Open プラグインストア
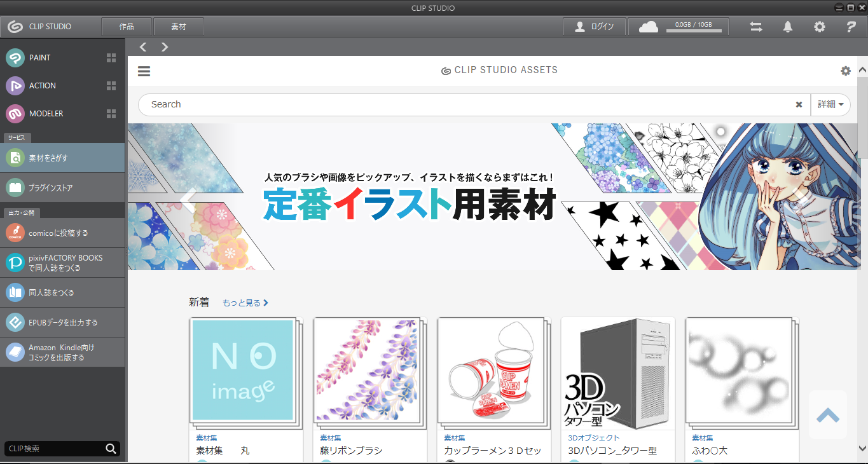 (62, 188)
